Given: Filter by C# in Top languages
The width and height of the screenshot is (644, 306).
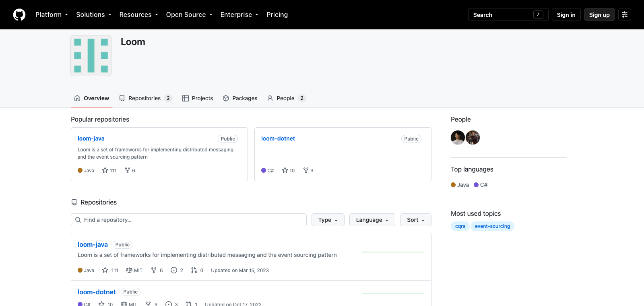Looking at the screenshot, I should 481,185.
